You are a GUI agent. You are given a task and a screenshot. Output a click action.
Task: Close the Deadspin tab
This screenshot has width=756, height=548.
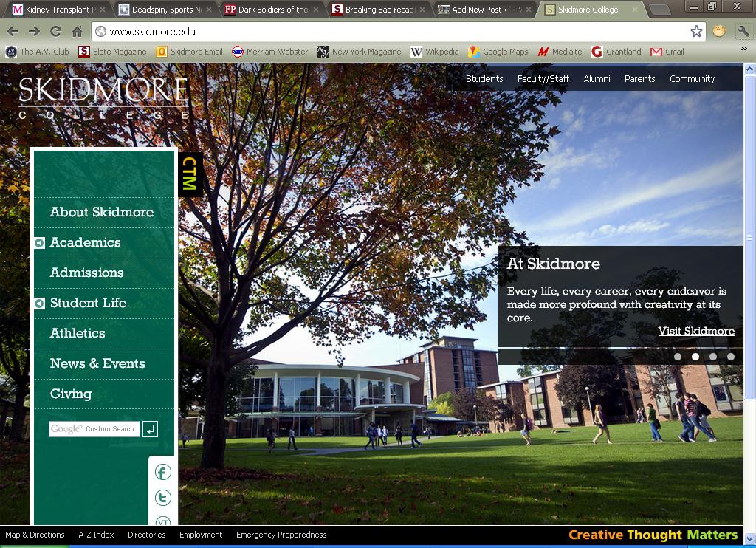209,9
